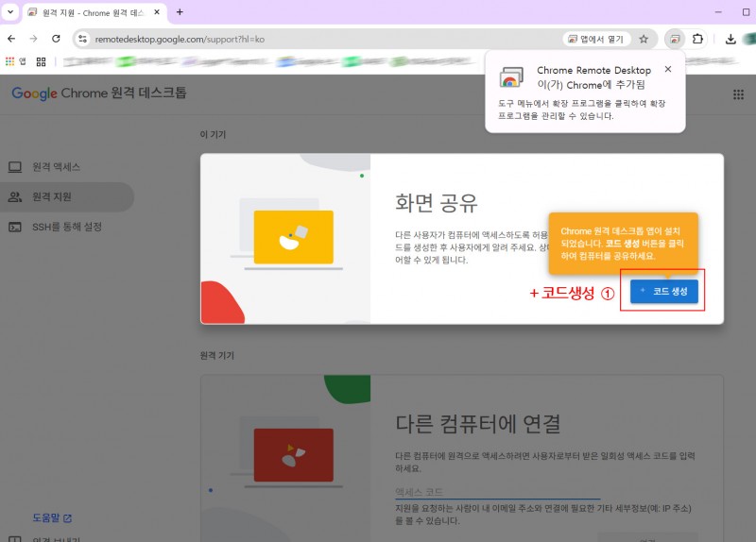Click the address bar URL
This screenshot has height=542, width=756.
pos(180,39)
